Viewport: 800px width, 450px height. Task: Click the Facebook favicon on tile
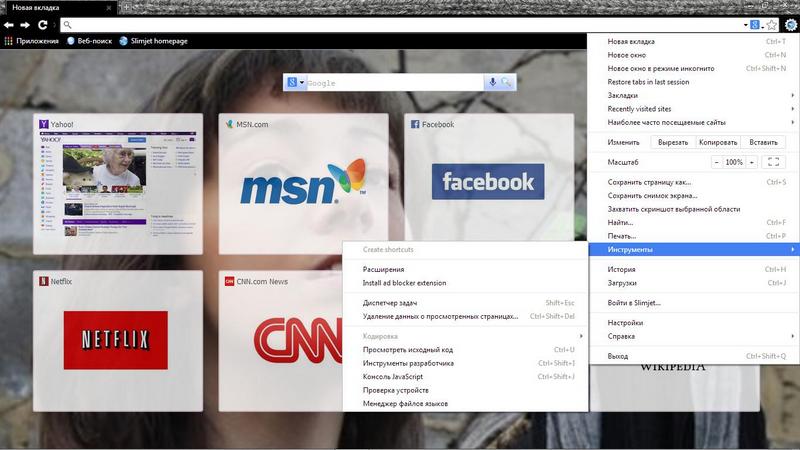coord(415,124)
